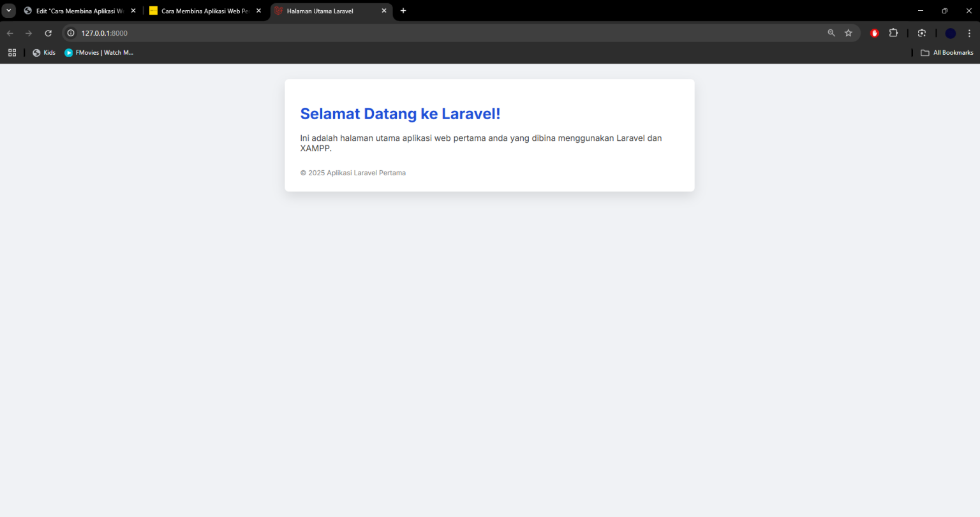Open the FMovies bookmark
This screenshot has height=517, width=980.
coord(99,53)
